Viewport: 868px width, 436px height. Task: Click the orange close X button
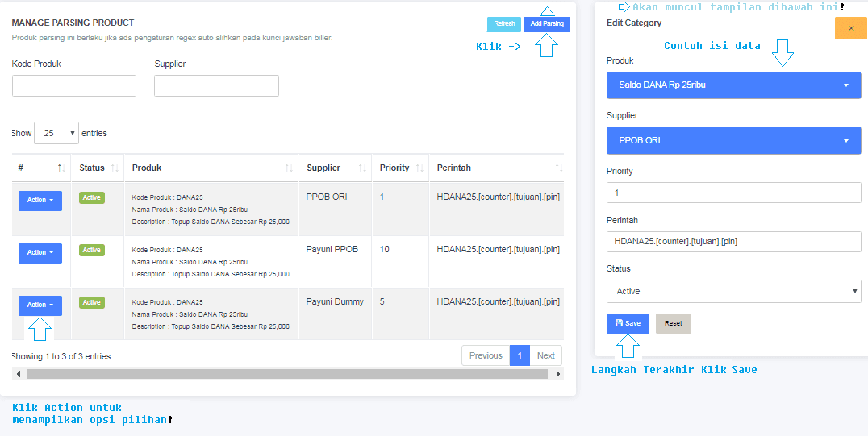pos(850,28)
